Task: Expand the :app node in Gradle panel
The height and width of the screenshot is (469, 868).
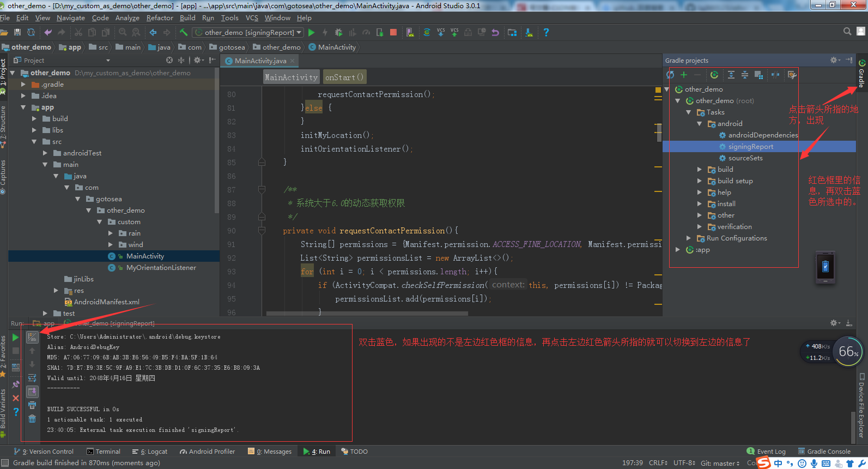Action: [x=678, y=250]
